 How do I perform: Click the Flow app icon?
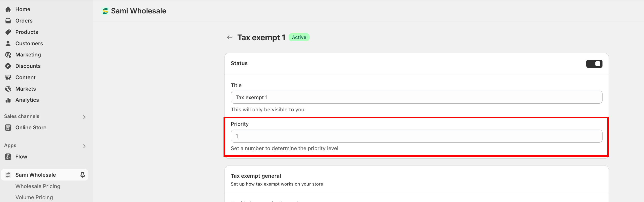8,157
